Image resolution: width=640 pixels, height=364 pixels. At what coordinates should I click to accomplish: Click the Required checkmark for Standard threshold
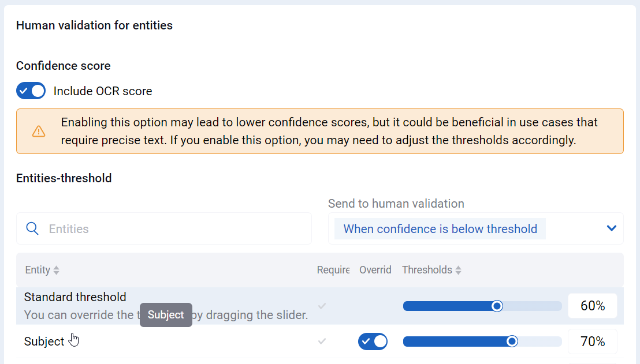coord(322,306)
